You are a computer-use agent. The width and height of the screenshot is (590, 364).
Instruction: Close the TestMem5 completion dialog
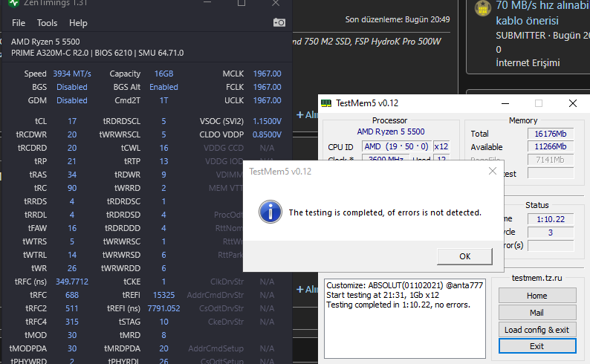pos(492,172)
